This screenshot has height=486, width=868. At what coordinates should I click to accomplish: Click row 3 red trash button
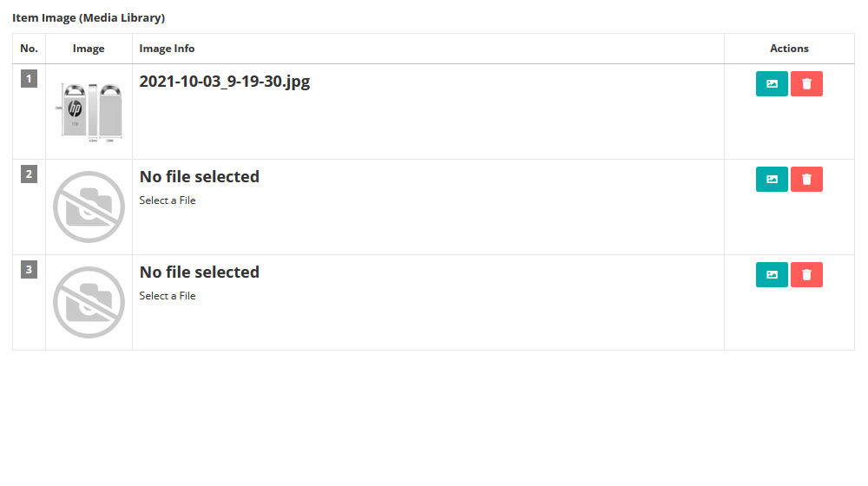click(806, 274)
